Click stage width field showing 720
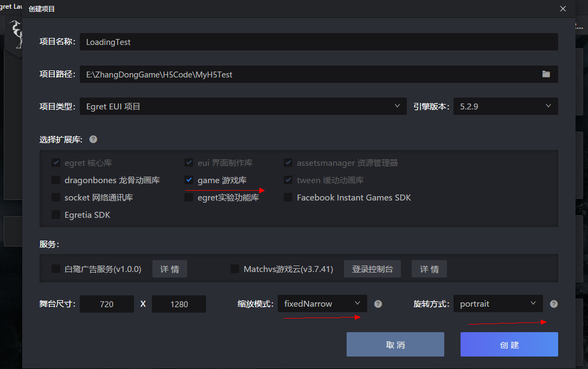Viewport: 588px width, 369px height. pyautogui.click(x=107, y=304)
